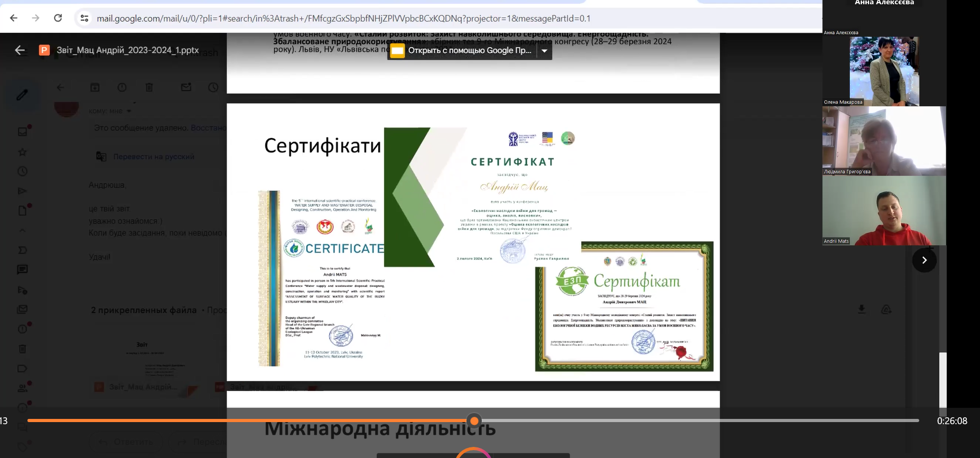
Task: Open Chats icon in Gmail sidebar
Action: [x=22, y=270]
